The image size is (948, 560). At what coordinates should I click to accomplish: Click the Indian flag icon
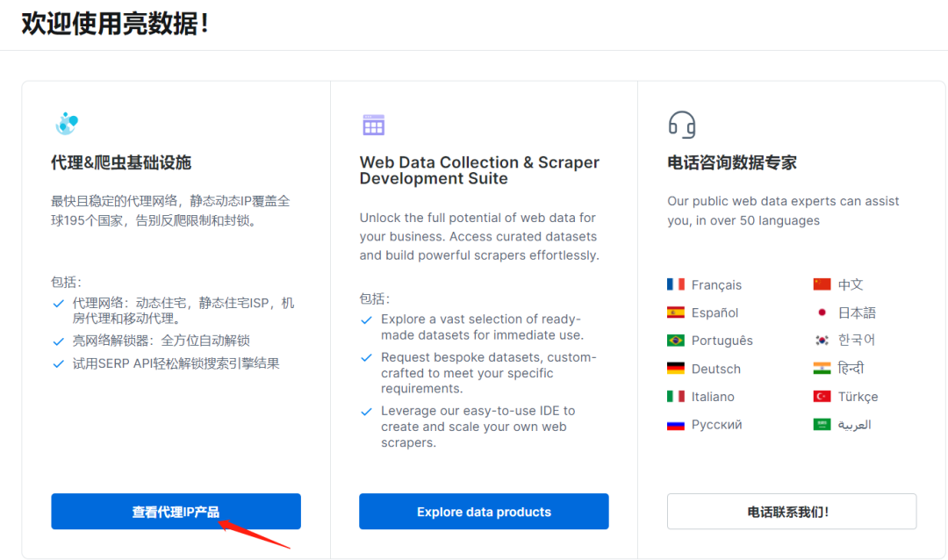pyautogui.click(x=822, y=369)
